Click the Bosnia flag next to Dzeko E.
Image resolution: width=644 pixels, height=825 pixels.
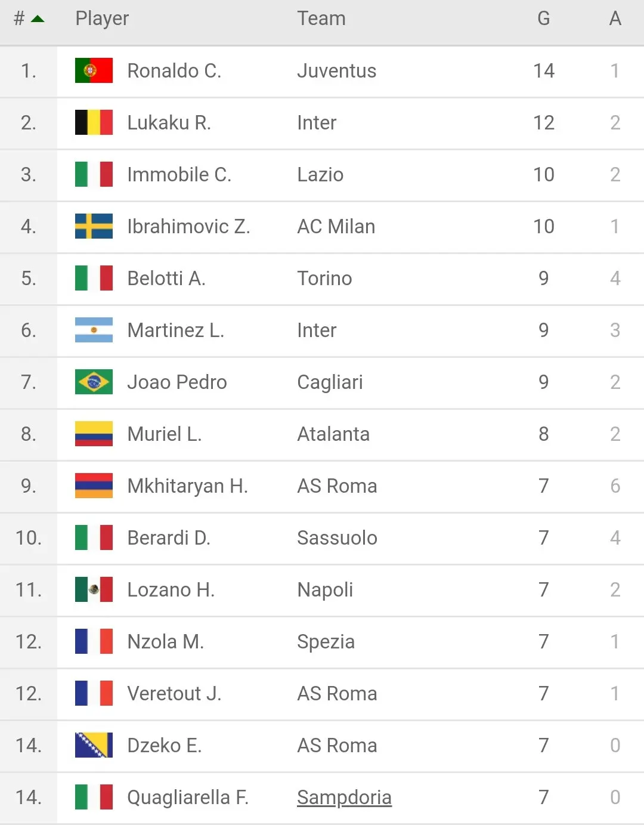pyautogui.click(x=94, y=745)
